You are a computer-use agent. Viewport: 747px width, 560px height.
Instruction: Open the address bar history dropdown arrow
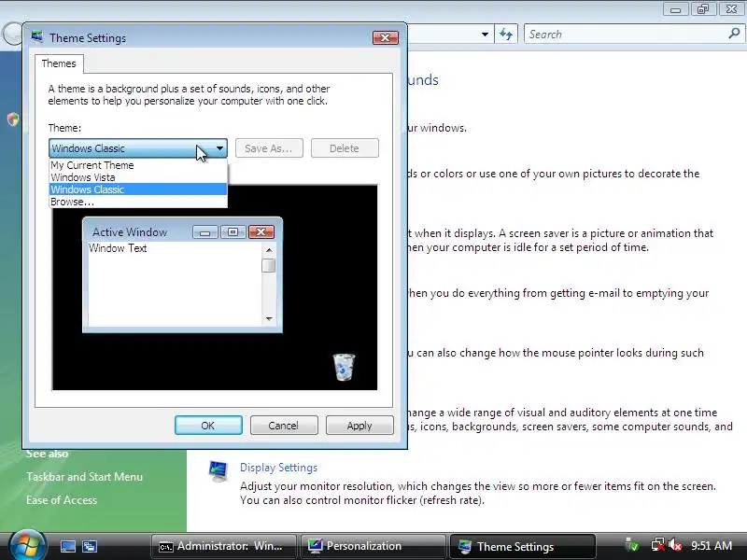485,35
